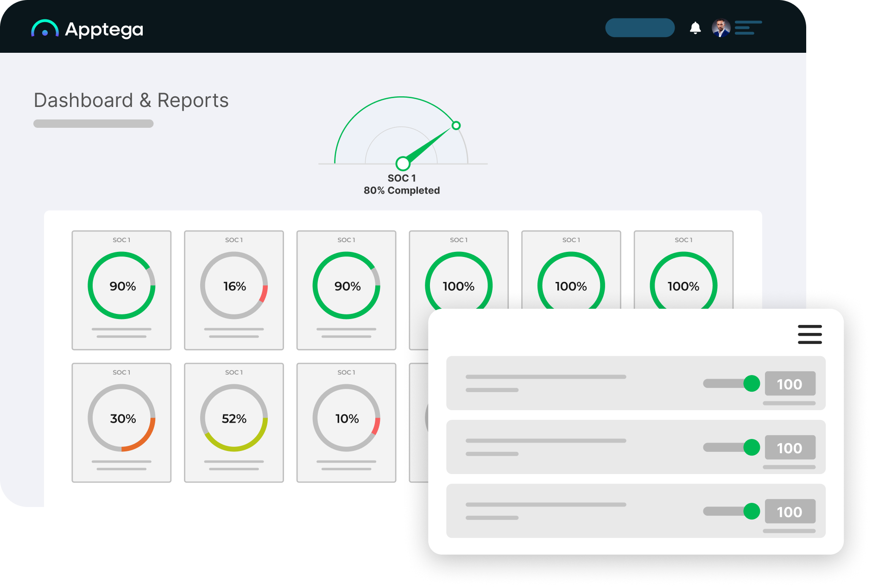Open the hamburger menu in the top bar
Screen dimensions: 872x588
(x=748, y=28)
